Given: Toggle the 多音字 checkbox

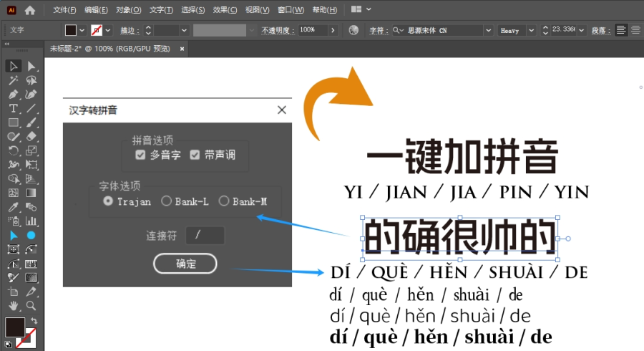Looking at the screenshot, I should pyautogui.click(x=140, y=155).
